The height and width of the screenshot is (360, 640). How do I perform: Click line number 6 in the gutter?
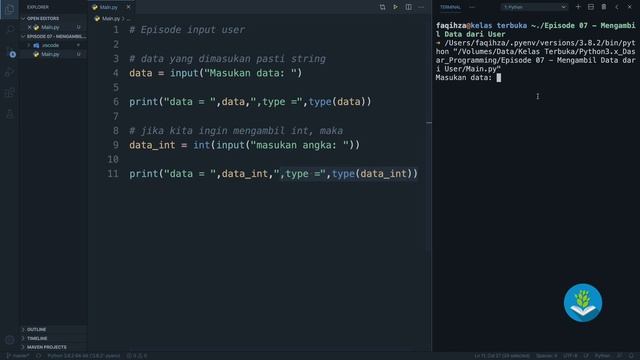point(116,102)
